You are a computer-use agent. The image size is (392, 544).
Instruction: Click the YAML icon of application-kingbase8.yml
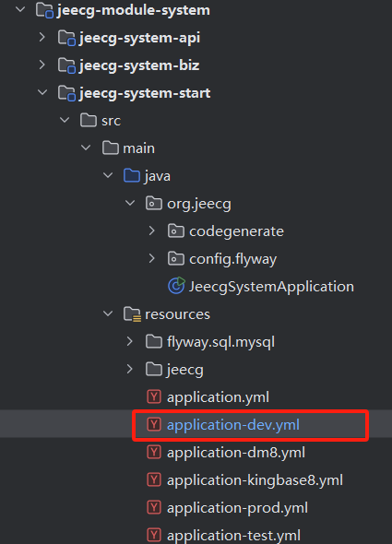pos(154,479)
